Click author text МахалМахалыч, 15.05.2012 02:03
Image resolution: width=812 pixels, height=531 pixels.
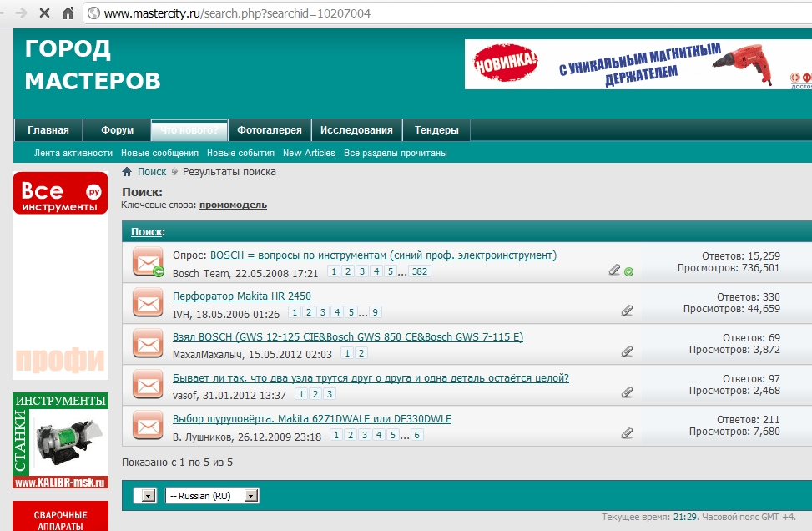[x=252, y=354]
